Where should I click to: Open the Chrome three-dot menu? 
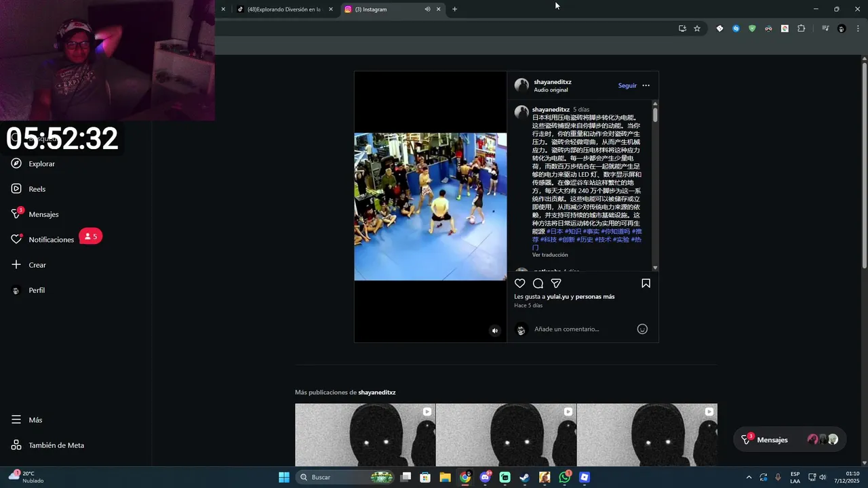(x=859, y=28)
